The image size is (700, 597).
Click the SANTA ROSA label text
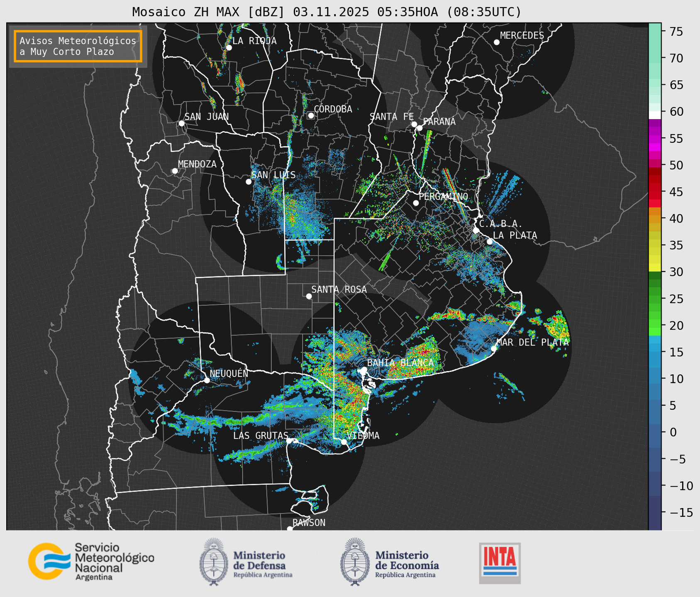coord(339,289)
